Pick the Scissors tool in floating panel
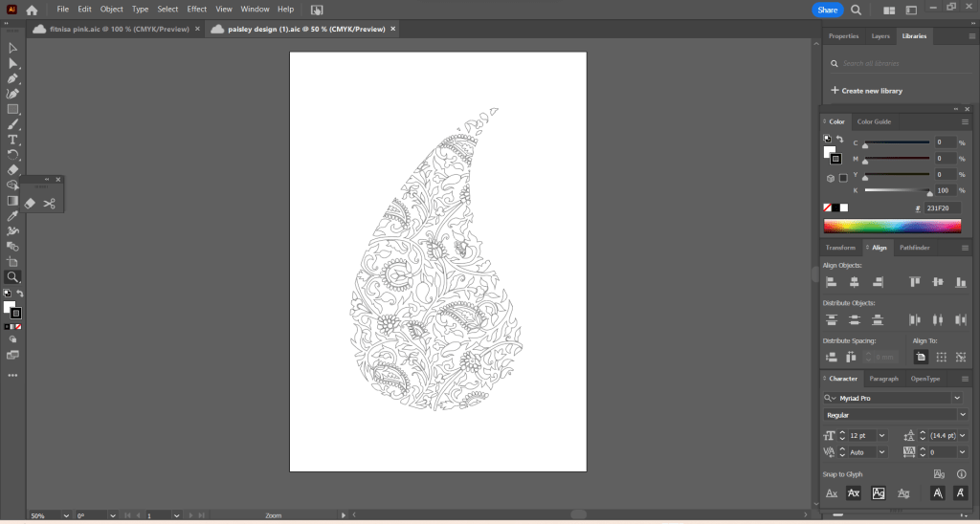Screen dimensions: 980x524 point(49,204)
